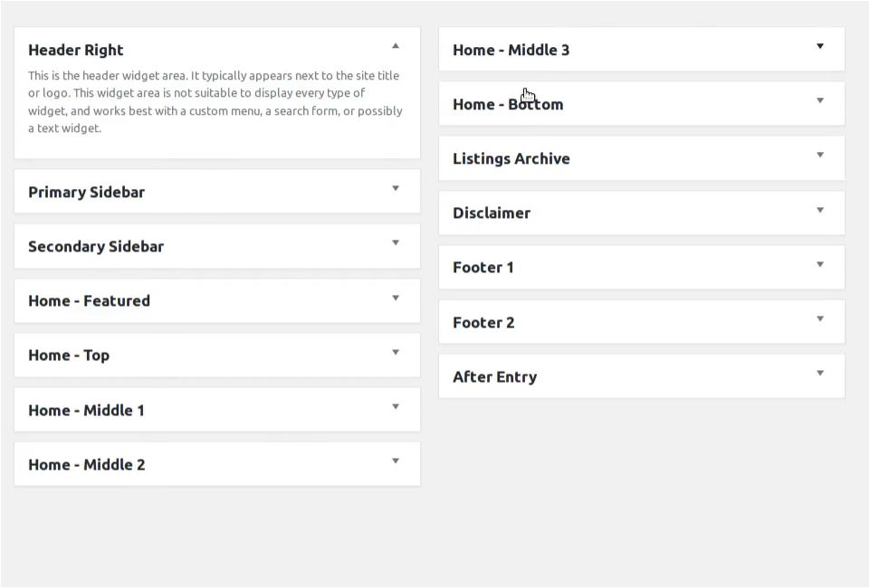Click the After Entry heading text
The image size is (870, 588).
[x=495, y=377]
